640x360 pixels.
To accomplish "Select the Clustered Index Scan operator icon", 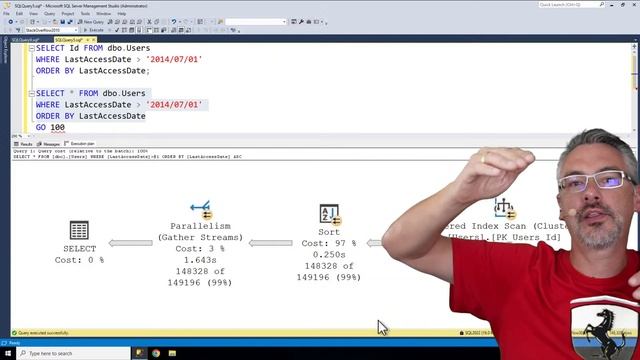I will tap(505, 208).
